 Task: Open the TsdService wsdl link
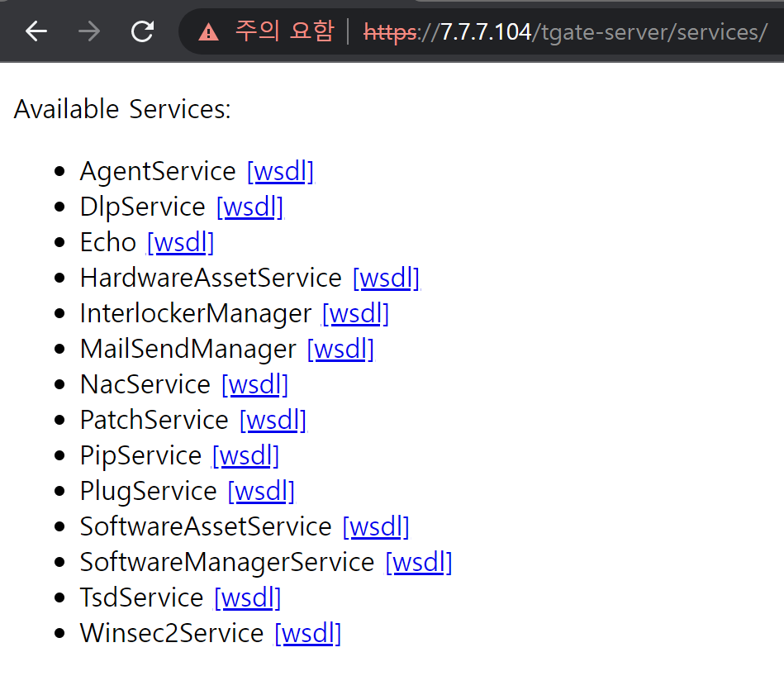(x=248, y=597)
